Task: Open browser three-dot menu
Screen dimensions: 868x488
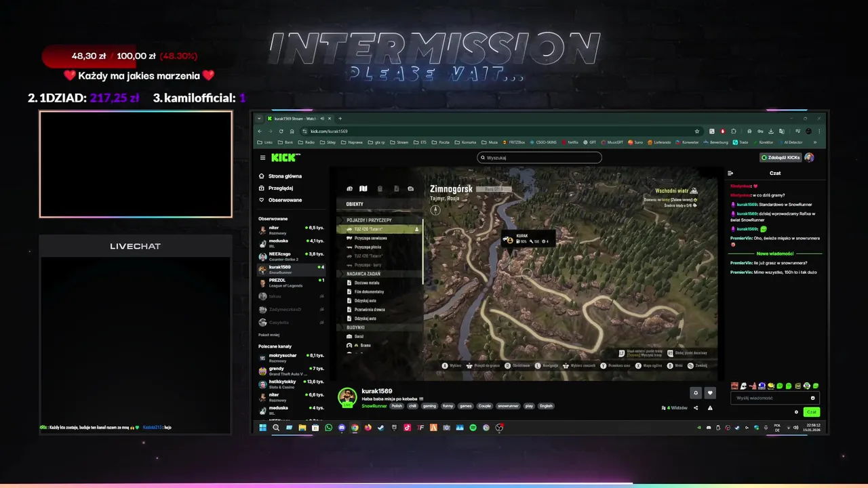Action: click(x=819, y=131)
